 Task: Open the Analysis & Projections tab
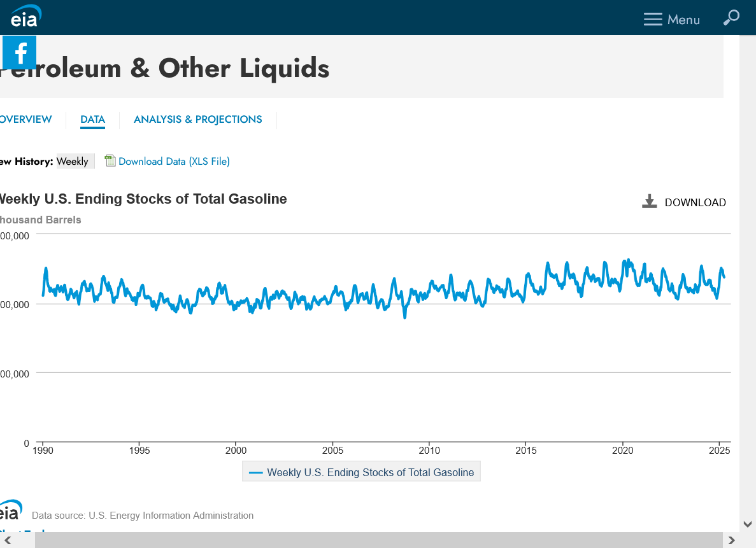click(x=197, y=120)
